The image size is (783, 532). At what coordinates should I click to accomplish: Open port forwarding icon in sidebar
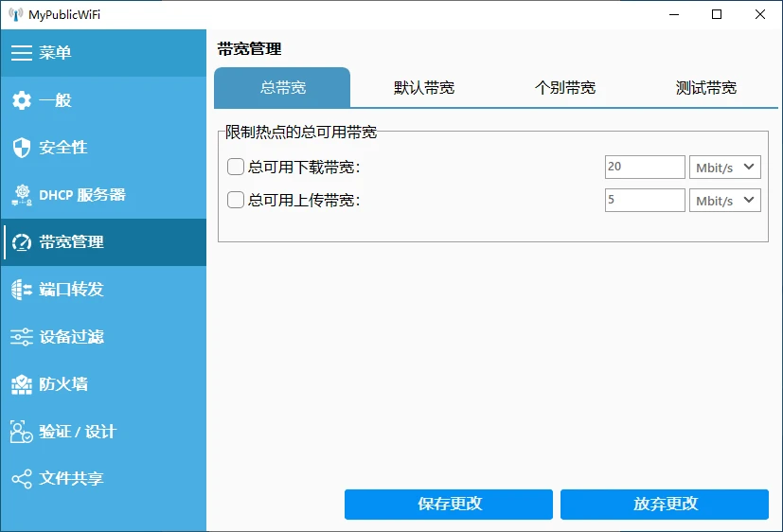(22, 290)
